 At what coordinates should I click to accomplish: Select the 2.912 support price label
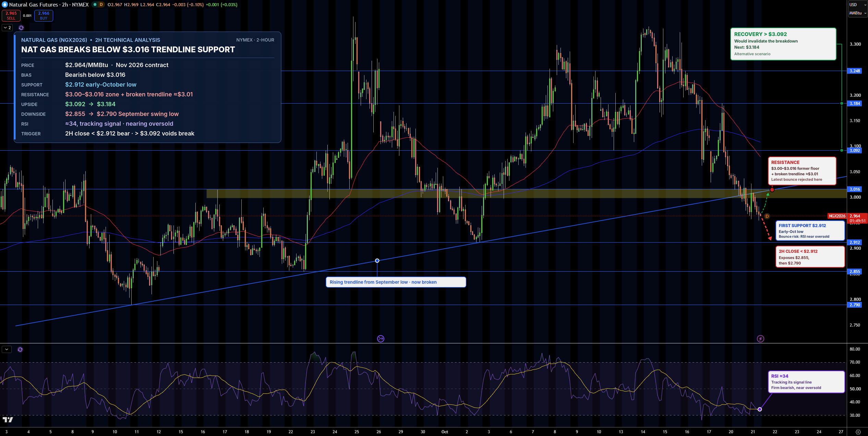coord(855,243)
